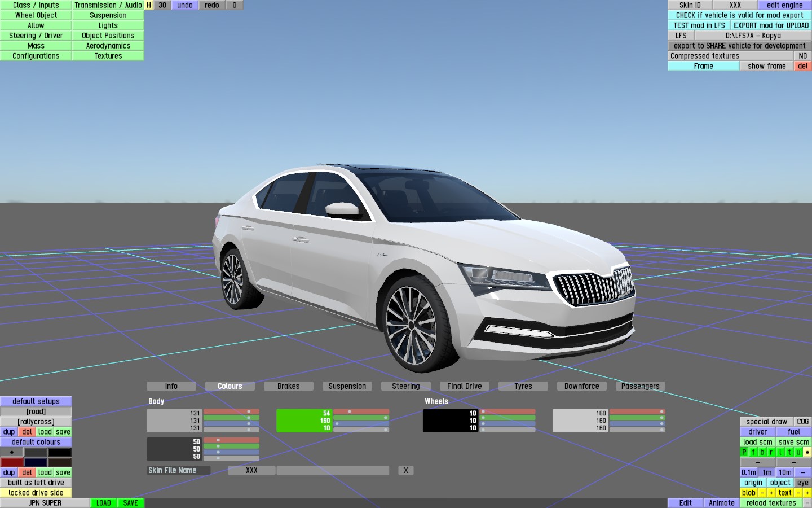Click the Animate button
812x508 pixels.
tap(722, 503)
